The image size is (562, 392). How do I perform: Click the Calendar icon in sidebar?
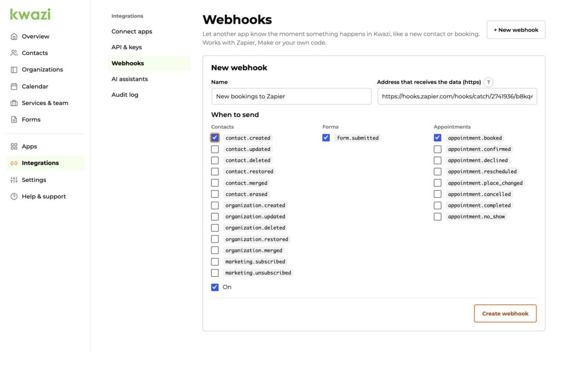14,86
